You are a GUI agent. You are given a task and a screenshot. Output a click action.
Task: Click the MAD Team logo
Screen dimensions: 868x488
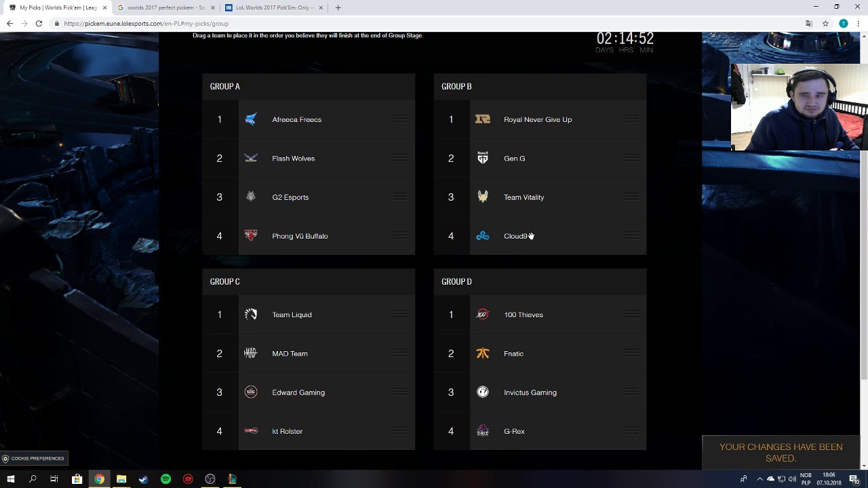pos(251,353)
